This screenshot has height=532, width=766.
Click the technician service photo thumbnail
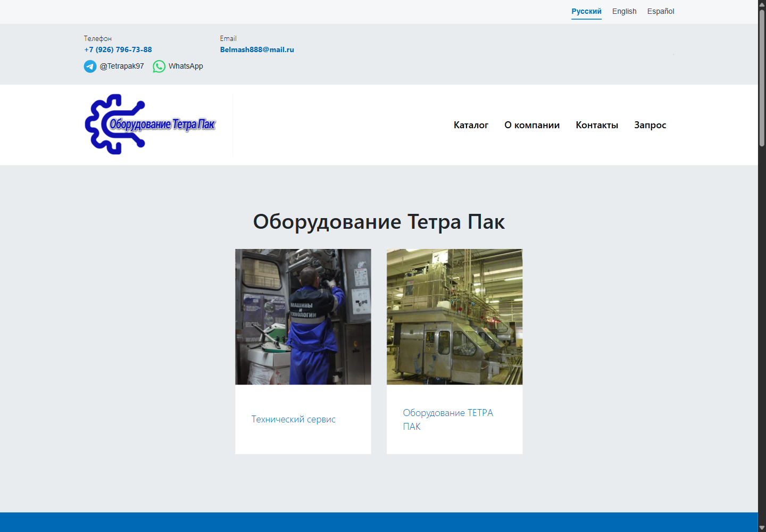[x=303, y=317]
